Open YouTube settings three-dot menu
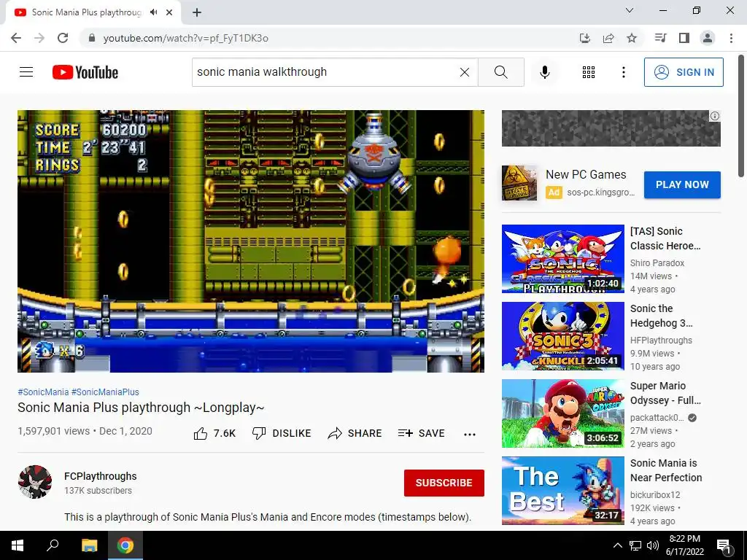The height and width of the screenshot is (560, 747). pos(623,72)
